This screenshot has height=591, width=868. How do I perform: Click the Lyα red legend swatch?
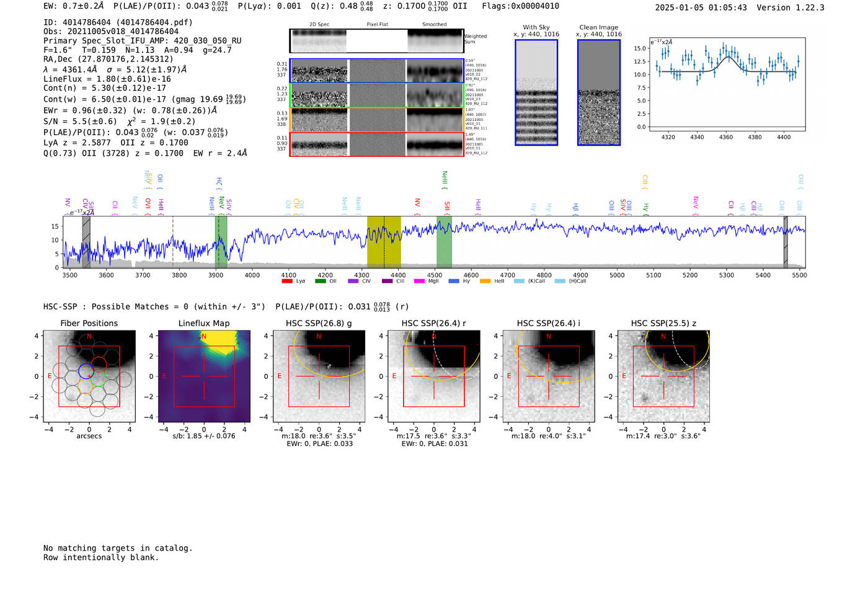pyautogui.click(x=287, y=281)
